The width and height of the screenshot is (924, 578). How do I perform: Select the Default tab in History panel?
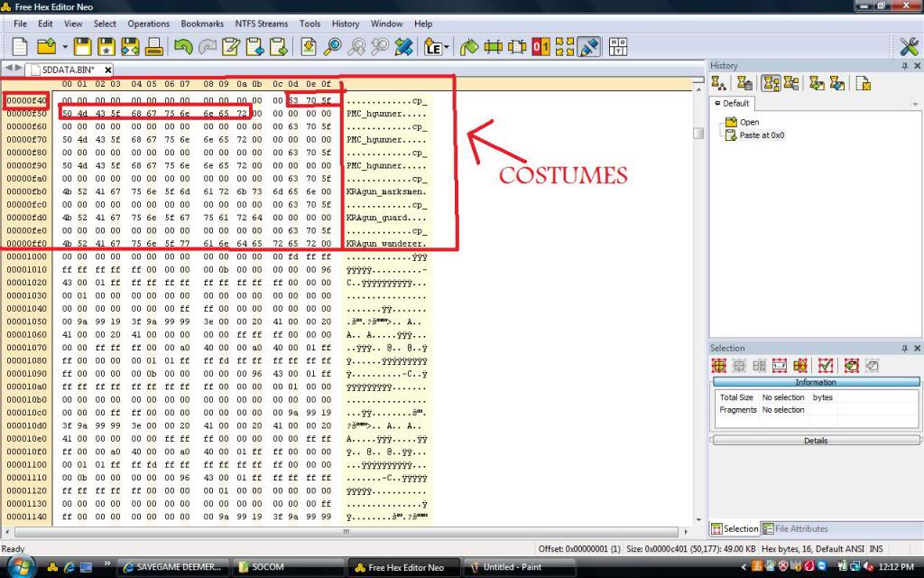click(x=732, y=103)
